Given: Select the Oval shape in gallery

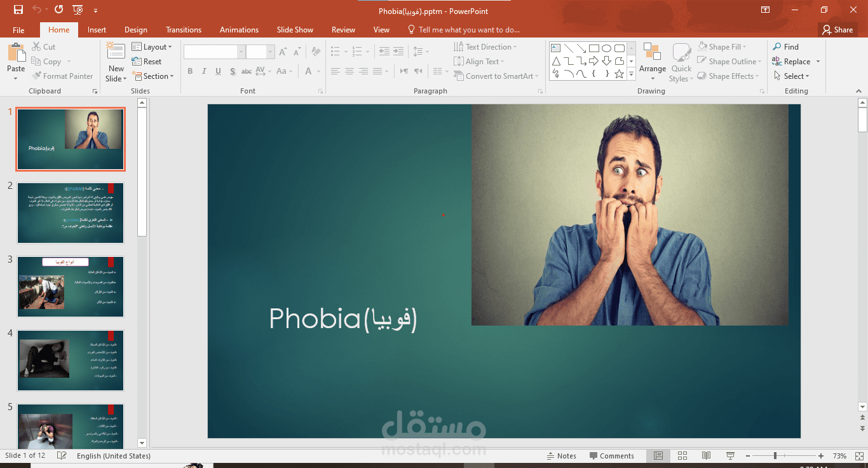Looking at the screenshot, I should click(x=606, y=48).
